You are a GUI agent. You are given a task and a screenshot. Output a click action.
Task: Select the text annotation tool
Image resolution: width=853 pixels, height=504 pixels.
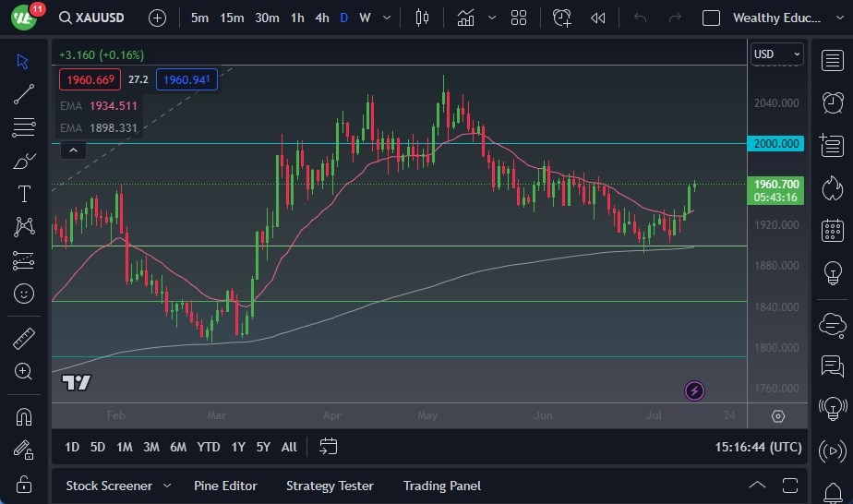[x=24, y=194]
